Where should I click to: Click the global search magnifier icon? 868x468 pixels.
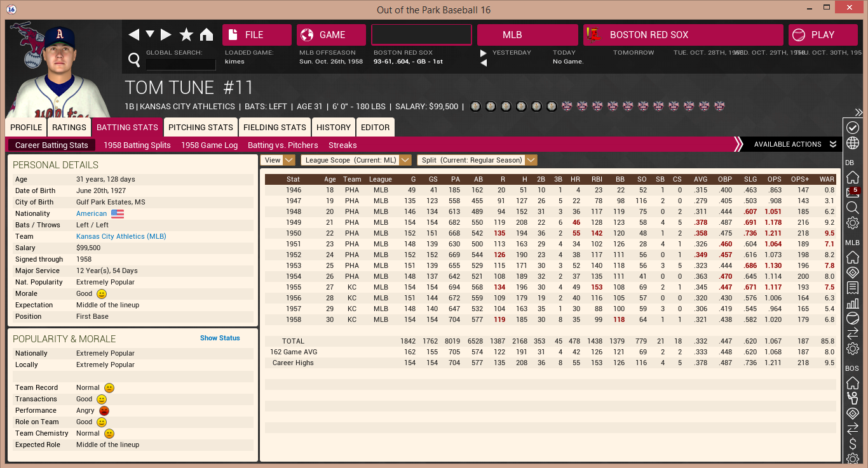click(134, 60)
